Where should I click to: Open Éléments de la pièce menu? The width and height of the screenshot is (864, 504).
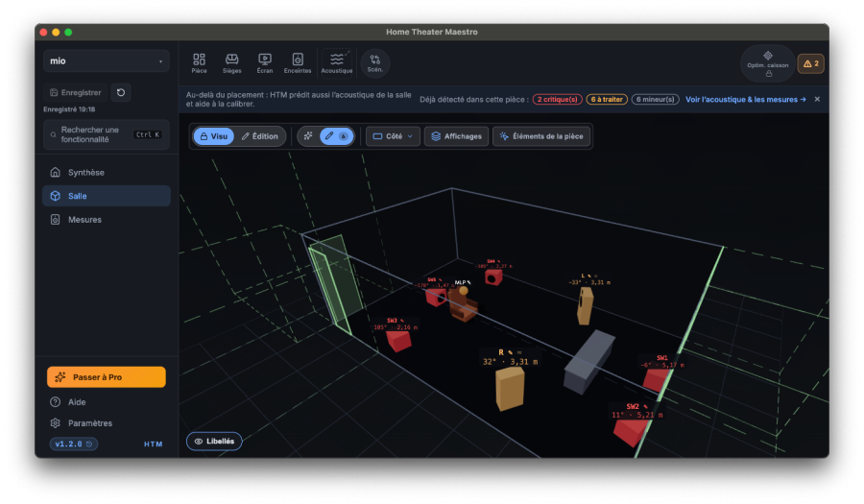pos(541,136)
